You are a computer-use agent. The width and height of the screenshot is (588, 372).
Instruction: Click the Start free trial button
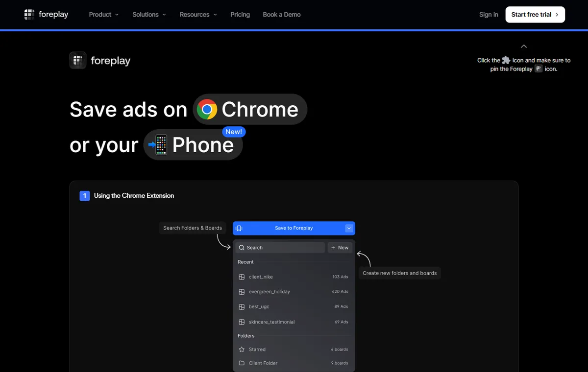[x=535, y=15]
